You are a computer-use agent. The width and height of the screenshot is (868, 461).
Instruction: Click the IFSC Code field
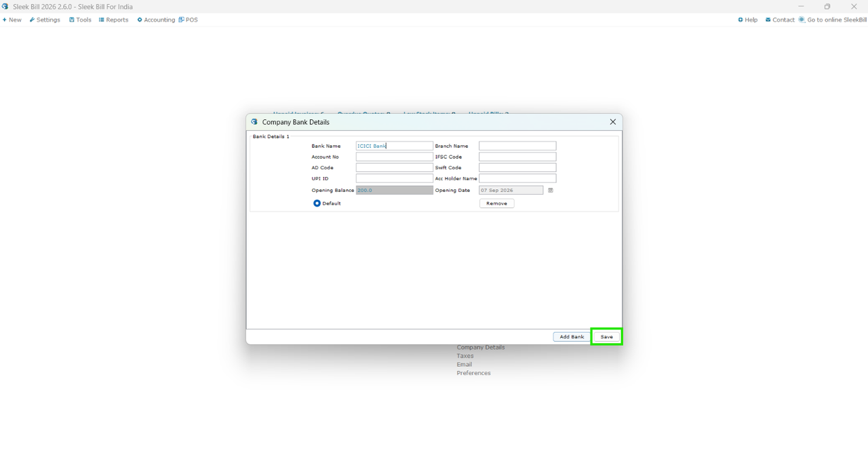(x=517, y=157)
